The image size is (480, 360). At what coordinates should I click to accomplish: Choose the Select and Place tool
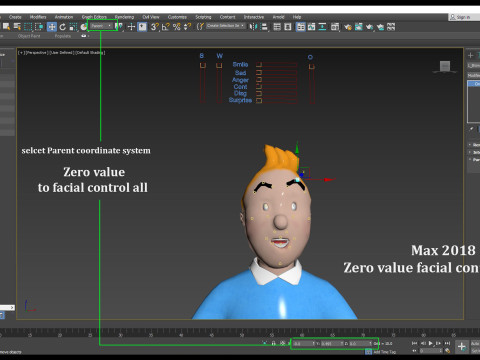pos(83,27)
